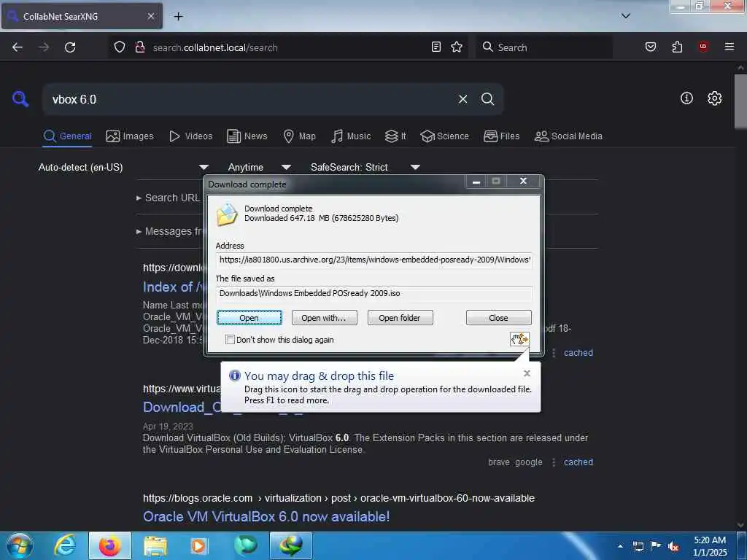This screenshot has height=560, width=747.
Task: Check Don't show this dialog again
Action: [230, 340]
